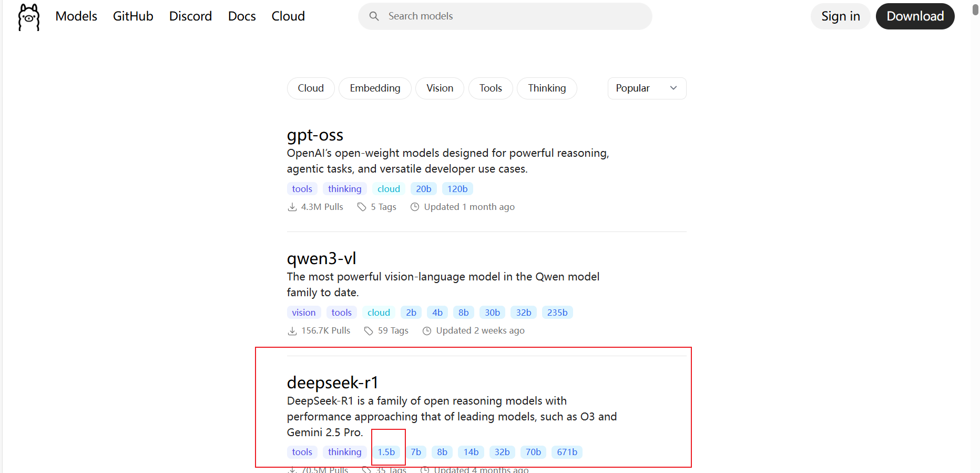This screenshot has width=980, height=473.
Task: Toggle the Thinking filter chip
Action: tap(547, 88)
